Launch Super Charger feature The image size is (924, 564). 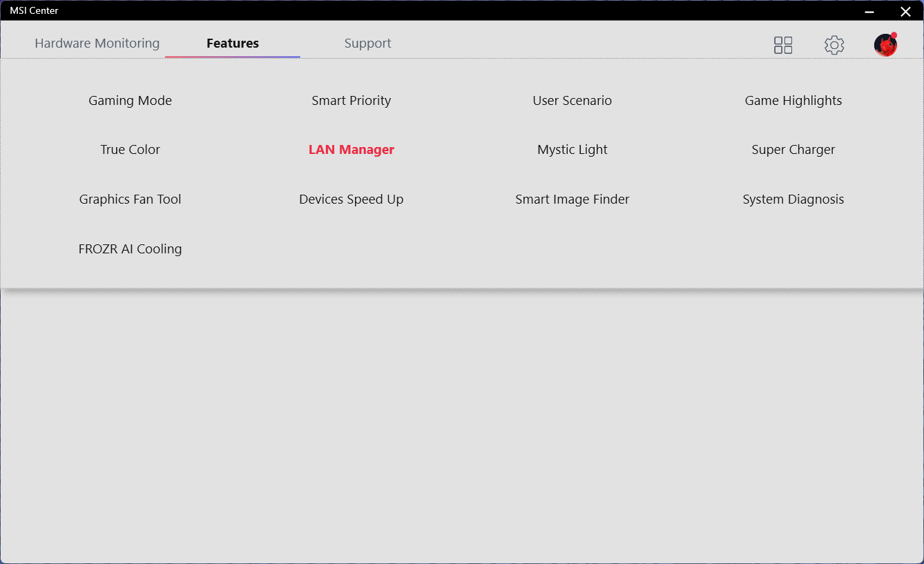click(x=793, y=150)
